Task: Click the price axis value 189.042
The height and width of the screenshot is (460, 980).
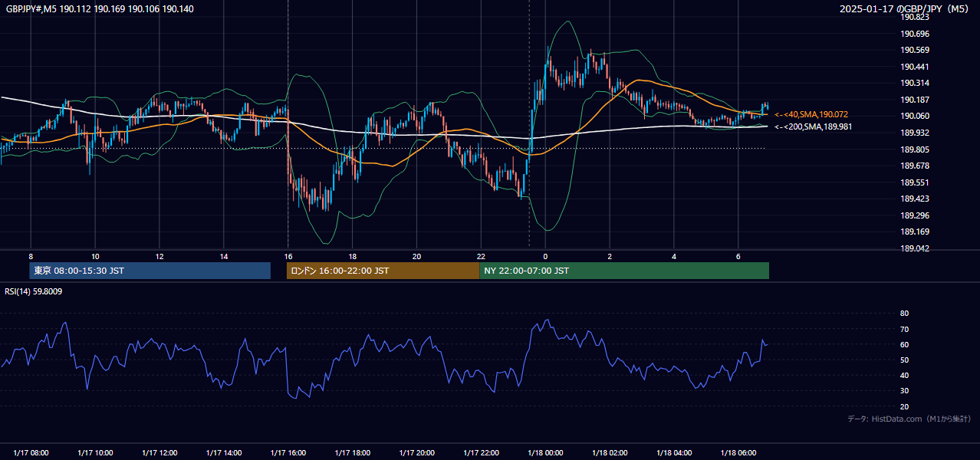Action: [x=916, y=248]
